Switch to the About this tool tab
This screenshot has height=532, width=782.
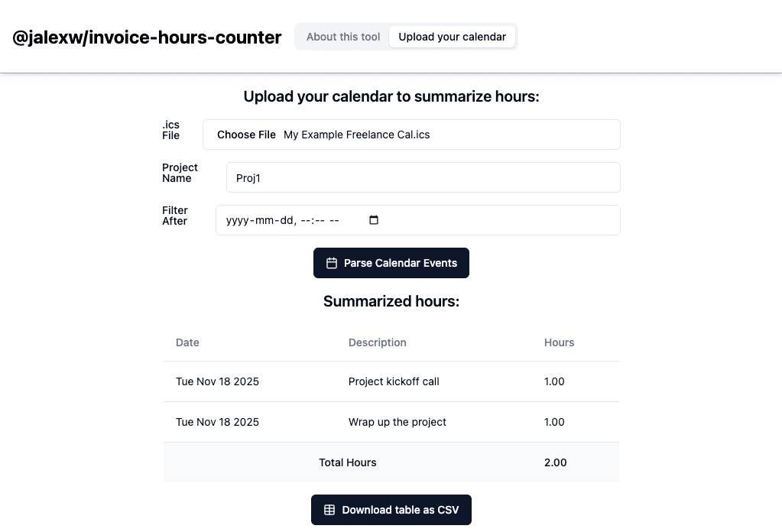(343, 37)
